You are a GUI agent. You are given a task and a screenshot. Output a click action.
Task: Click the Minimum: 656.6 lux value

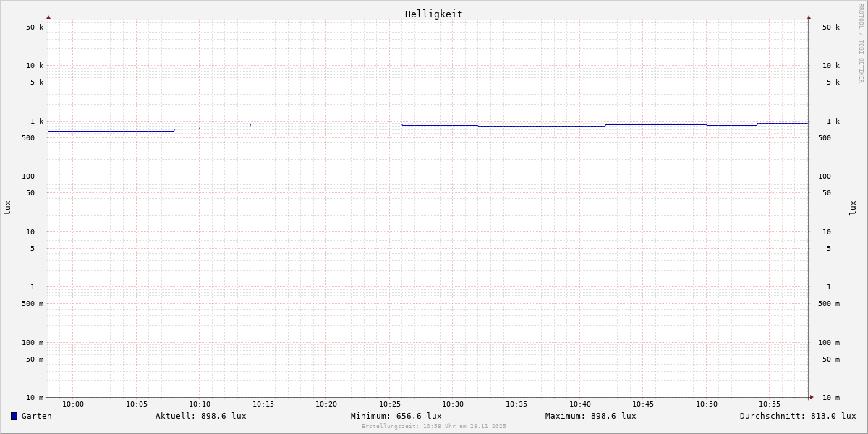[396, 416]
